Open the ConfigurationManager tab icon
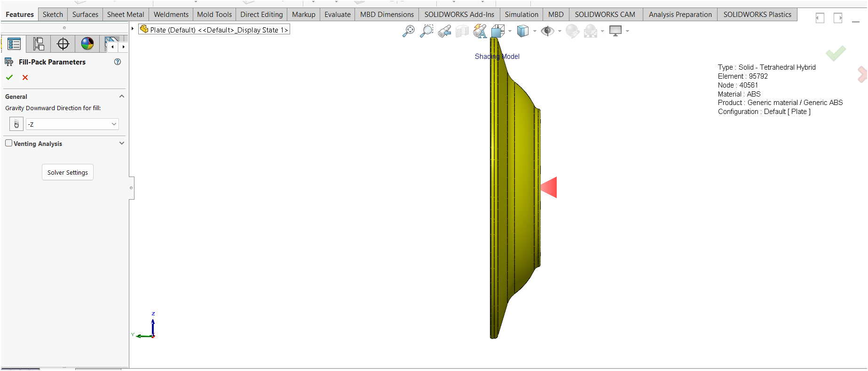This screenshot has width=868, height=371. tap(39, 44)
